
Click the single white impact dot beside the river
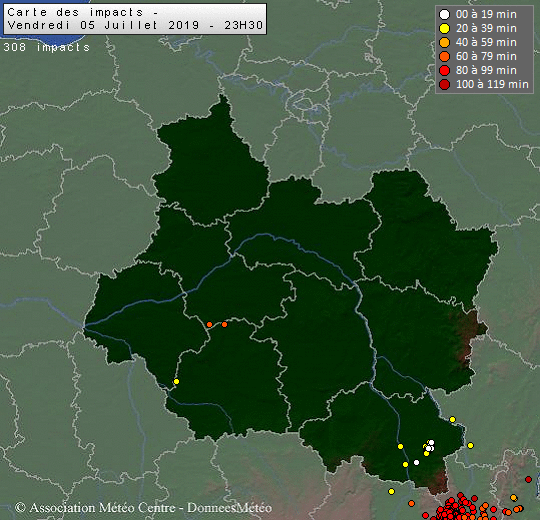click(416, 462)
